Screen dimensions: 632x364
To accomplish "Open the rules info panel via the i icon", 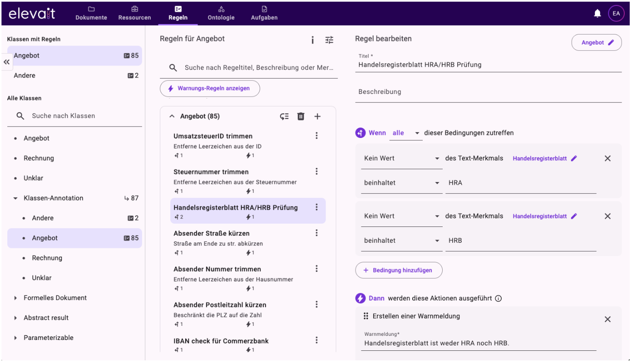I will pyautogui.click(x=312, y=40).
